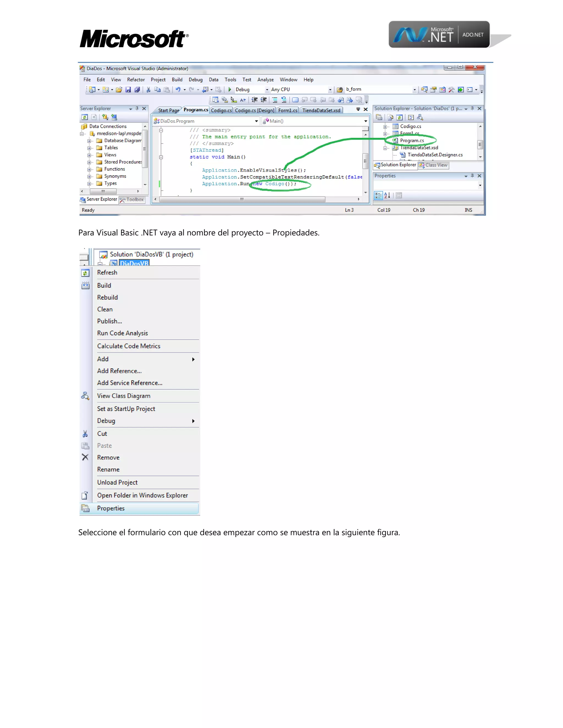Image resolution: width=563 pixels, height=728 pixels.
Task: Click the Copy toolbar icon
Action: (x=158, y=90)
